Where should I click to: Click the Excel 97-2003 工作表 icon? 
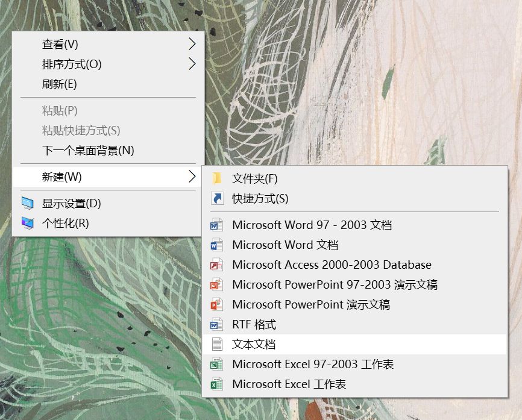pyautogui.click(x=215, y=364)
